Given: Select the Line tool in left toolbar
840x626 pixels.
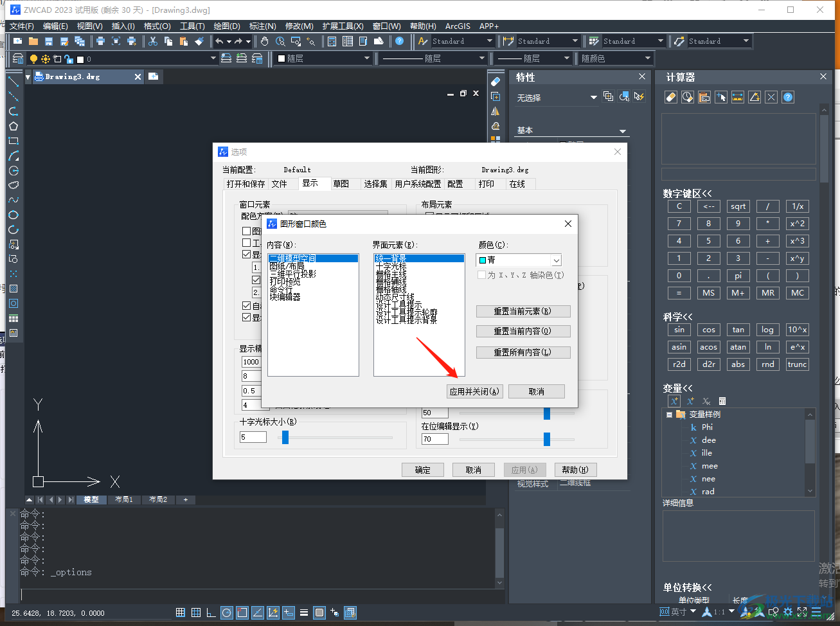Looking at the screenshot, I should click(13, 82).
